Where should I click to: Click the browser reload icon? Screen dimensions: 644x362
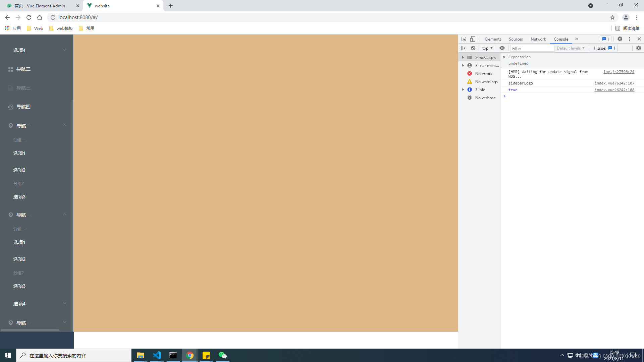29,17
